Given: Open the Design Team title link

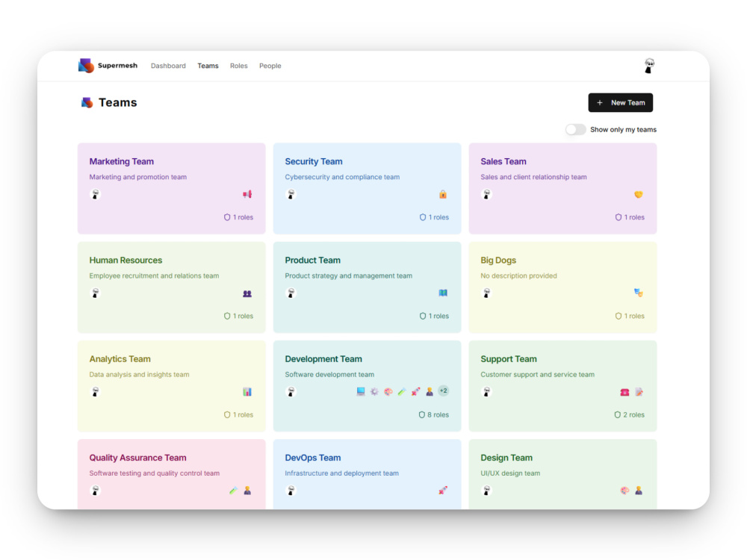Looking at the screenshot, I should 506,458.
